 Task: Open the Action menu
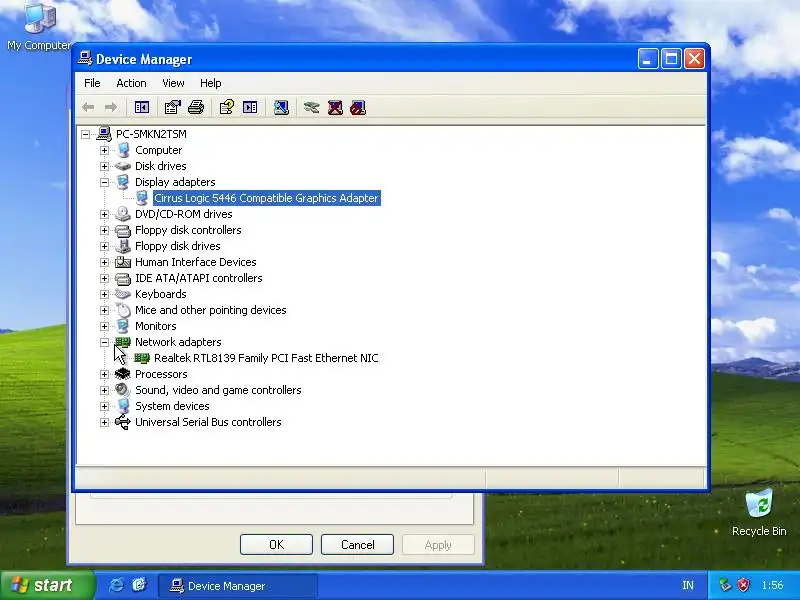tap(131, 83)
